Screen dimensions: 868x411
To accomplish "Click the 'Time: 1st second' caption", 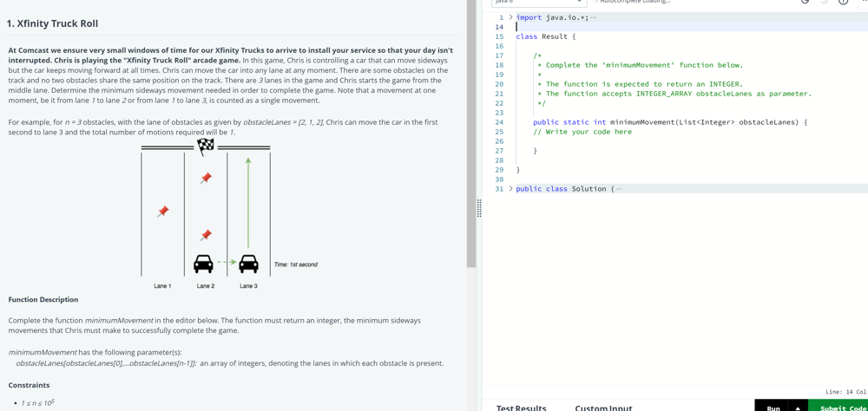I will click(x=296, y=264).
